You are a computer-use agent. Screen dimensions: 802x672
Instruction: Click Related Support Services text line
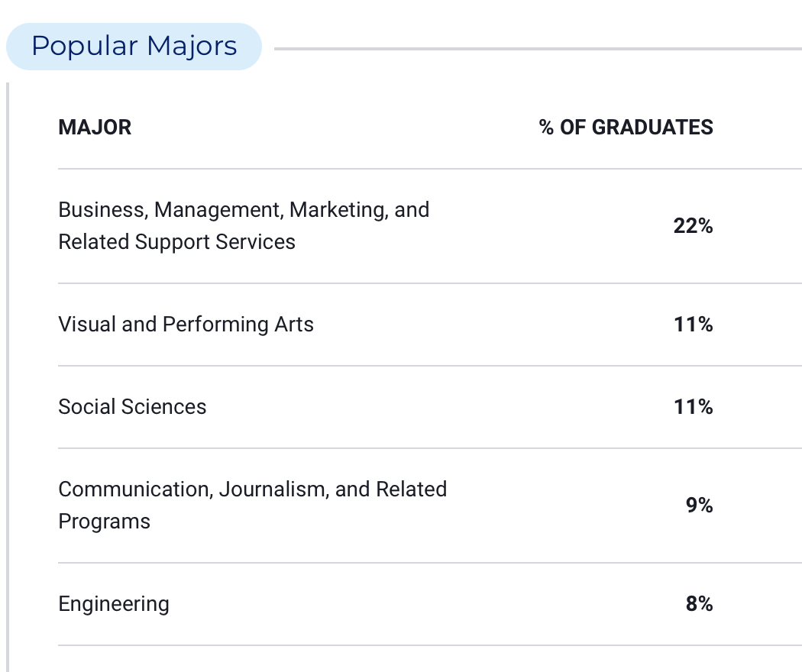click(177, 242)
